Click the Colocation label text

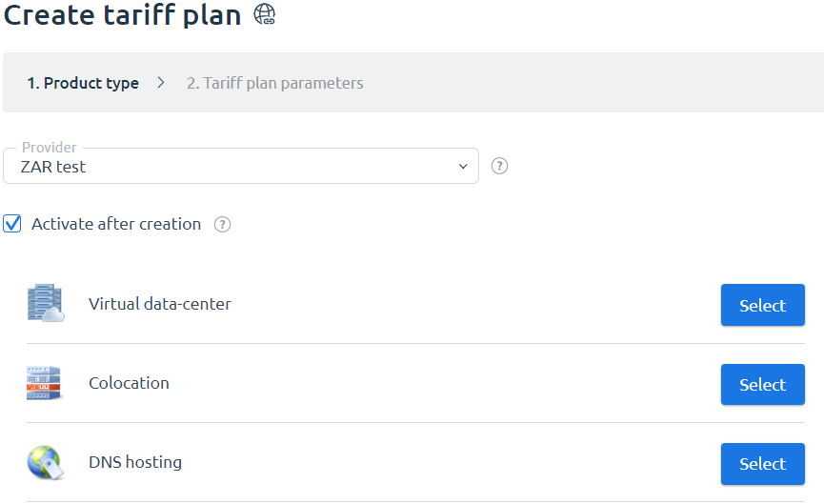(129, 383)
